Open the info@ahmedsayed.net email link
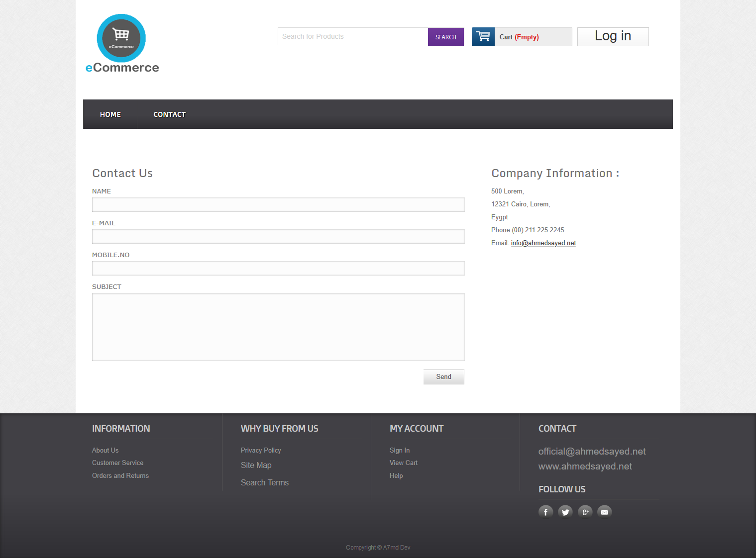This screenshot has height=558, width=756. [543, 243]
